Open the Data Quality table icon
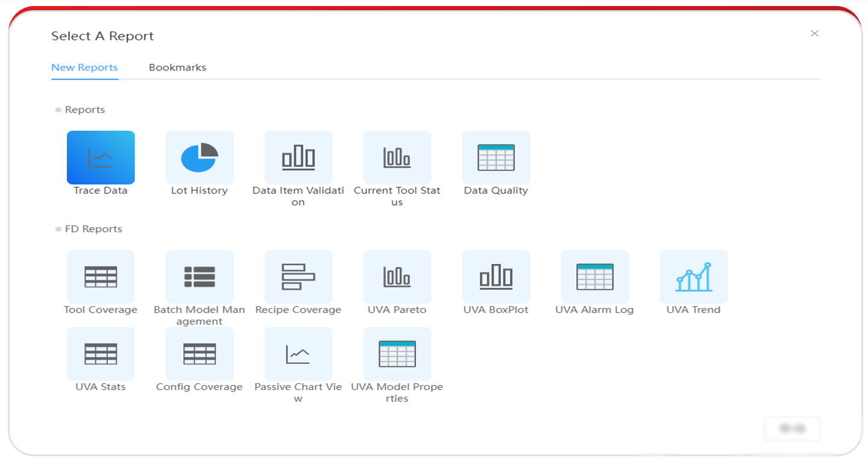The height and width of the screenshot is (458, 868). click(496, 157)
